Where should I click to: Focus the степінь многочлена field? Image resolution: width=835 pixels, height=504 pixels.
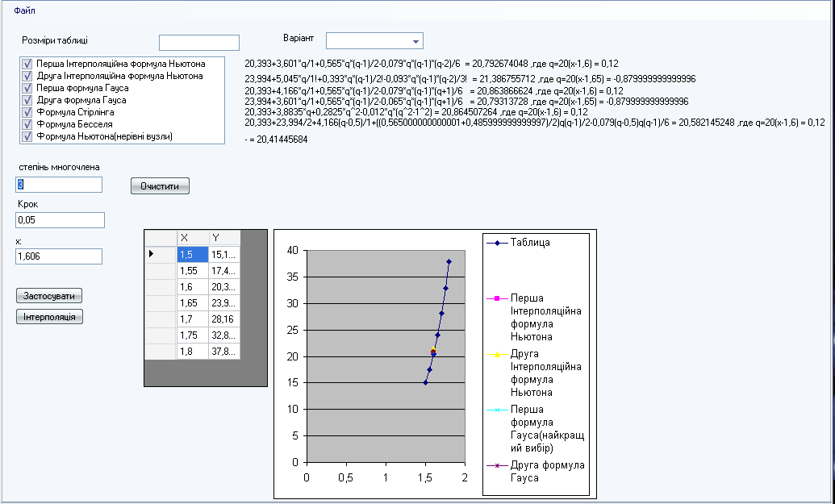(59, 185)
